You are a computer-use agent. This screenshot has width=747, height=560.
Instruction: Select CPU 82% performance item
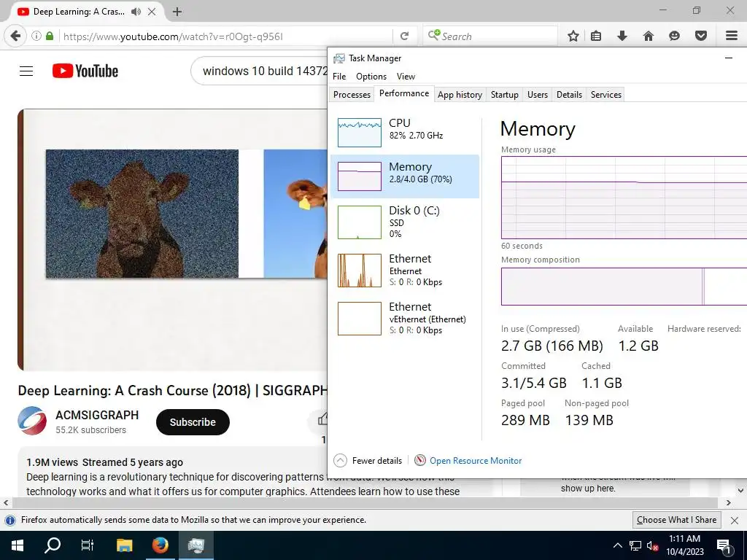(405, 132)
